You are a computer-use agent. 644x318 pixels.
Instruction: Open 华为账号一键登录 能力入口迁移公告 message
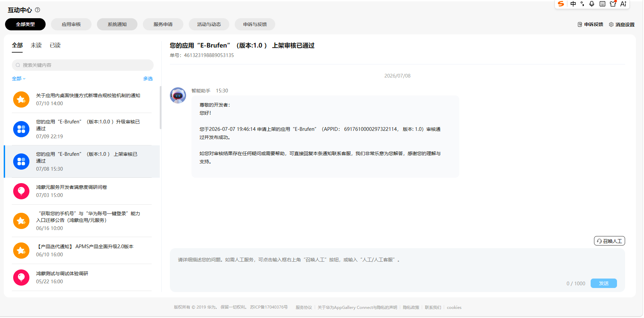82,221
